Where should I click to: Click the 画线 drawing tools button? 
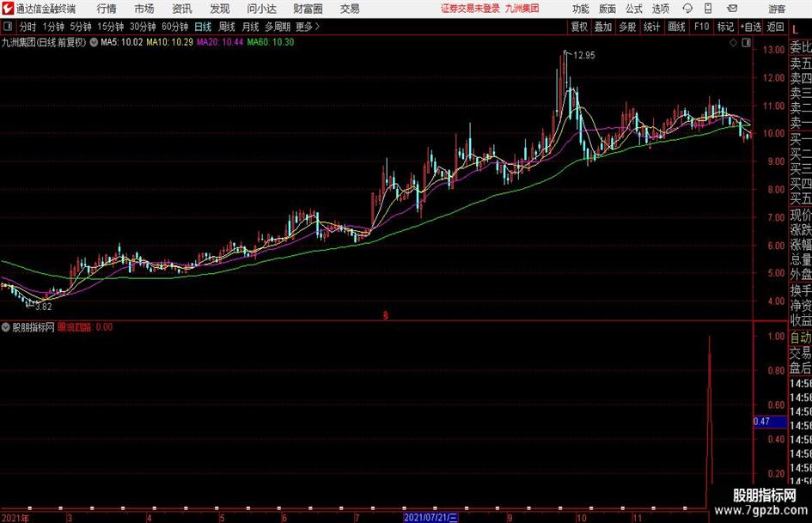(x=676, y=27)
